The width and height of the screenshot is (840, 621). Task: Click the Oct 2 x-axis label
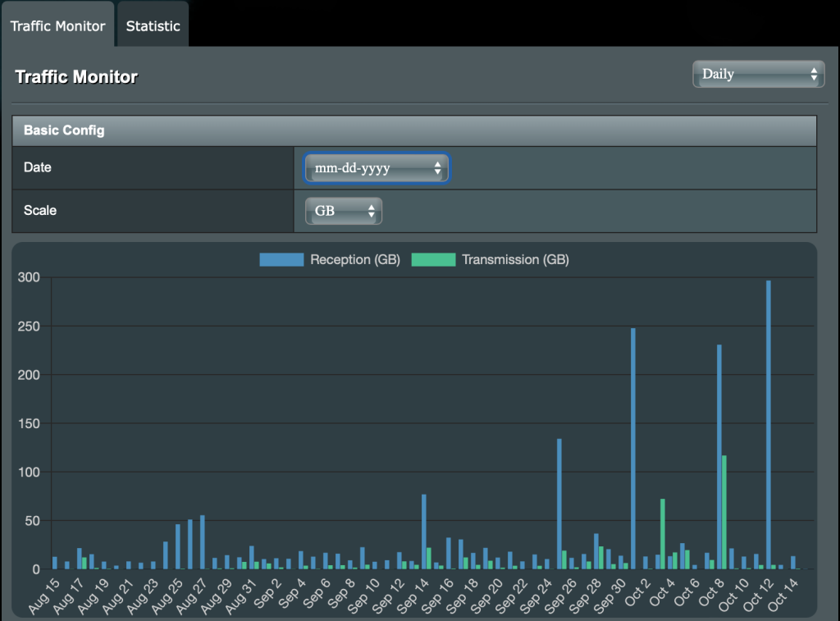(637, 592)
